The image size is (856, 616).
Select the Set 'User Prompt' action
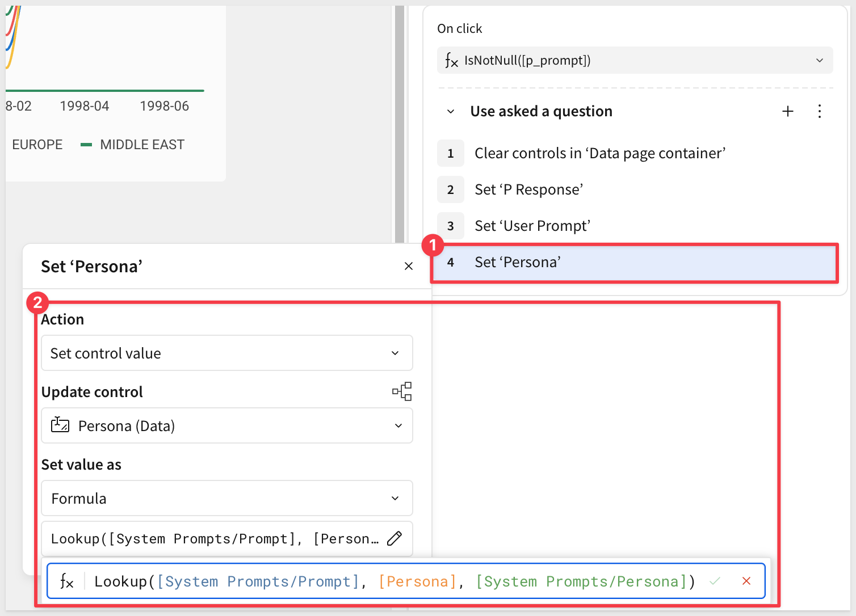pos(532,226)
